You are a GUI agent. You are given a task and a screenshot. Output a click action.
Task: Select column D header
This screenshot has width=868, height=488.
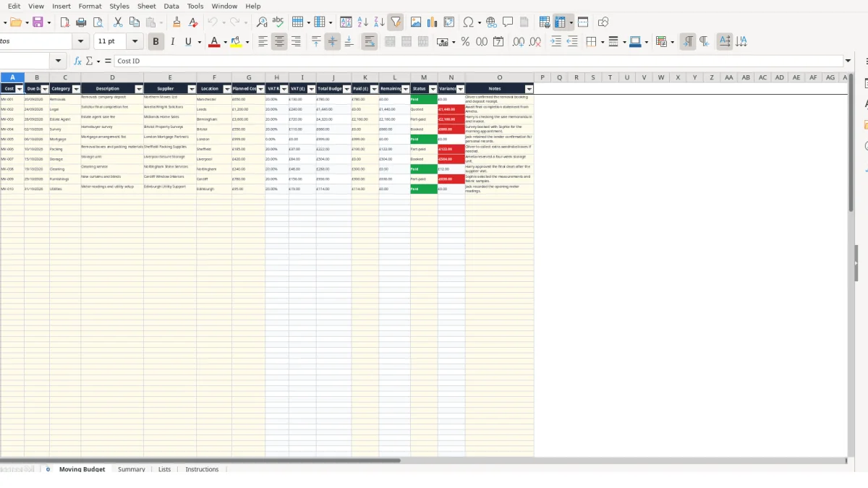(x=112, y=77)
